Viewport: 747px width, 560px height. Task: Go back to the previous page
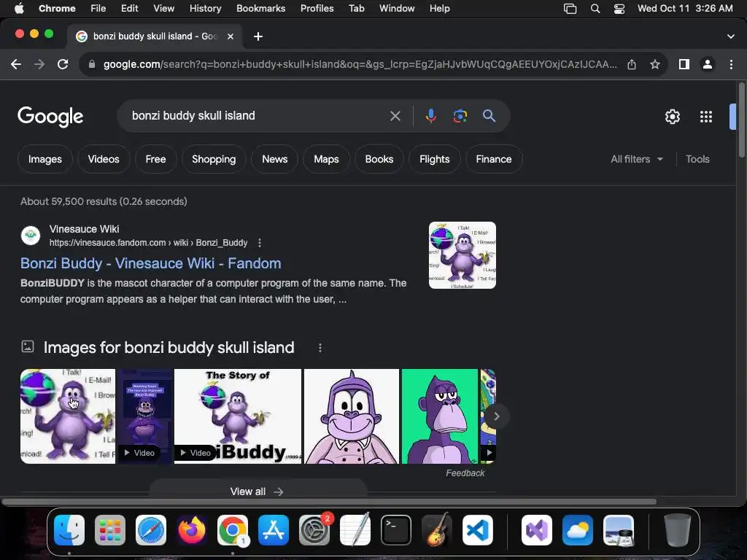tap(16, 64)
